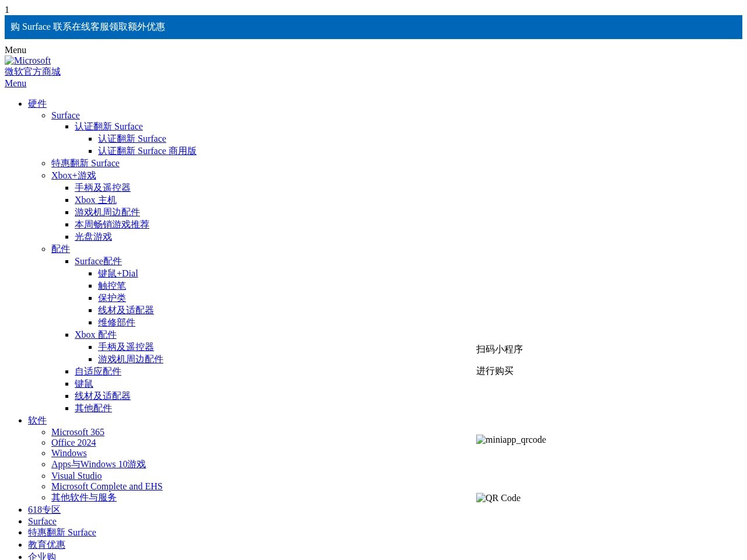747x560 pixels.
Task: Open the Xbox 配件 subcategory link
Action: tap(96, 335)
